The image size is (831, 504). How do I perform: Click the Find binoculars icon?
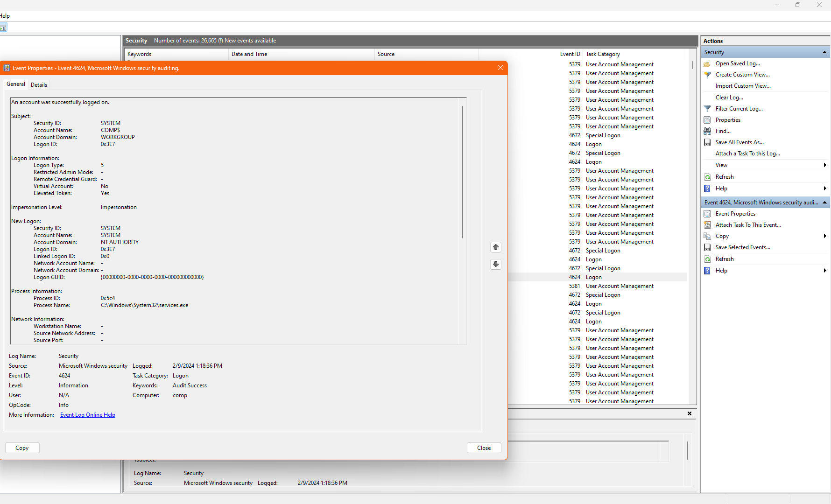pyautogui.click(x=707, y=131)
